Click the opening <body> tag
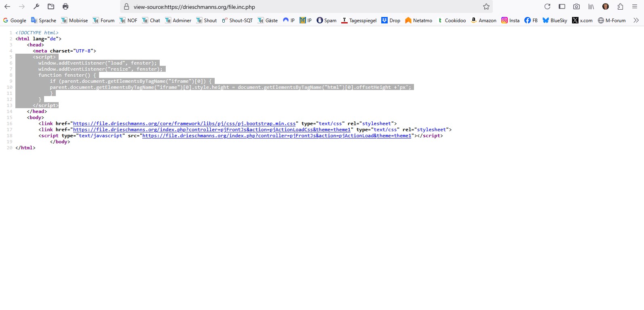644x310 pixels. point(36,117)
